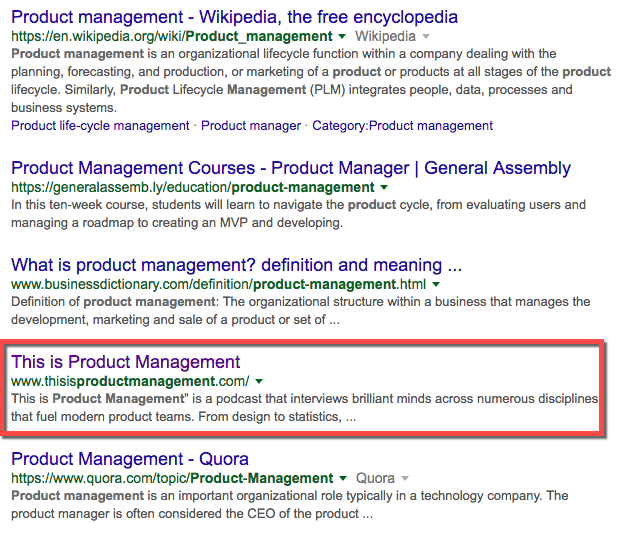Open the Category:Product management sitelink

pos(403,126)
